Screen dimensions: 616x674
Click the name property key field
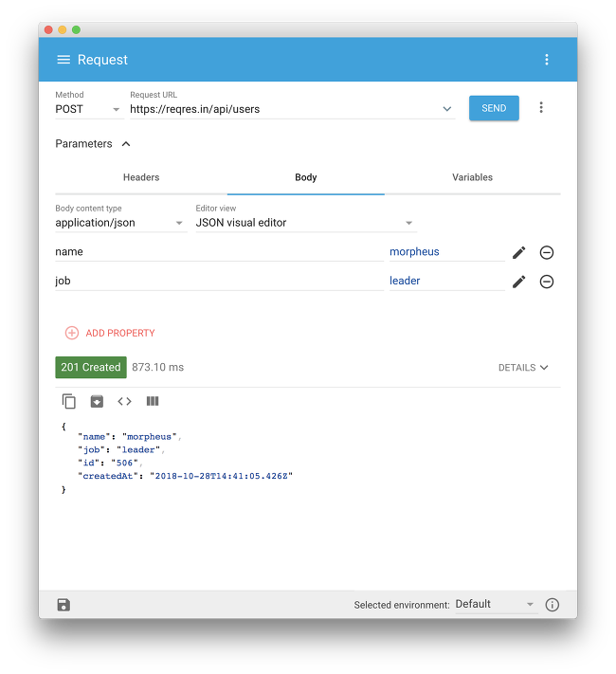[219, 252]
